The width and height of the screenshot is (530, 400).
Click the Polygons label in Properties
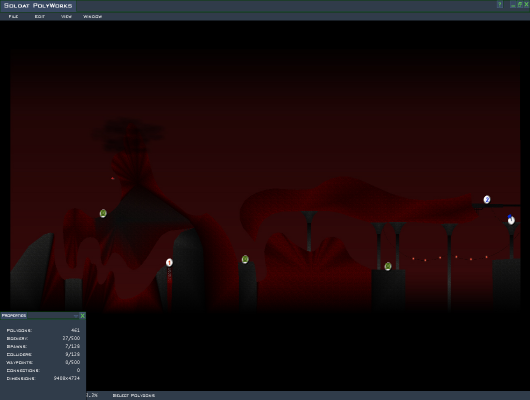(19, 330)
